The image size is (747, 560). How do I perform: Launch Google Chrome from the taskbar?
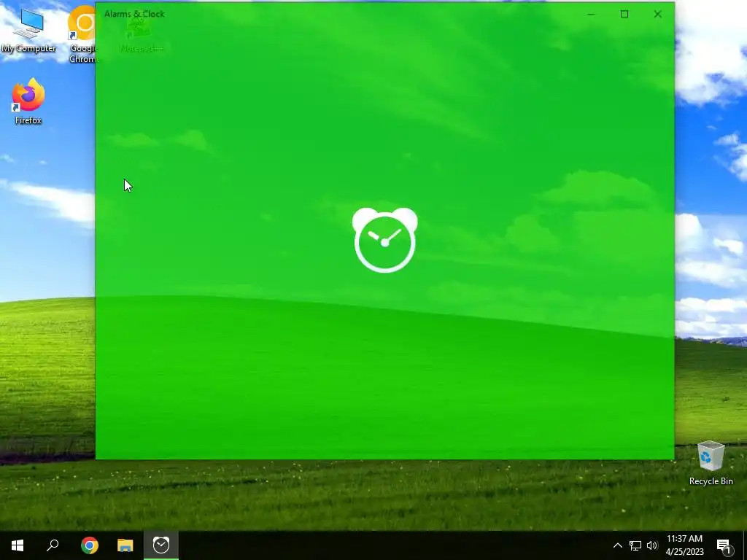pos(89,545)
